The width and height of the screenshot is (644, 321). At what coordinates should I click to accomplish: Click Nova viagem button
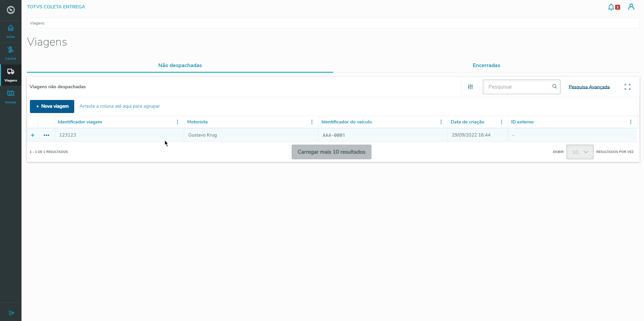(x=52, y=106)
